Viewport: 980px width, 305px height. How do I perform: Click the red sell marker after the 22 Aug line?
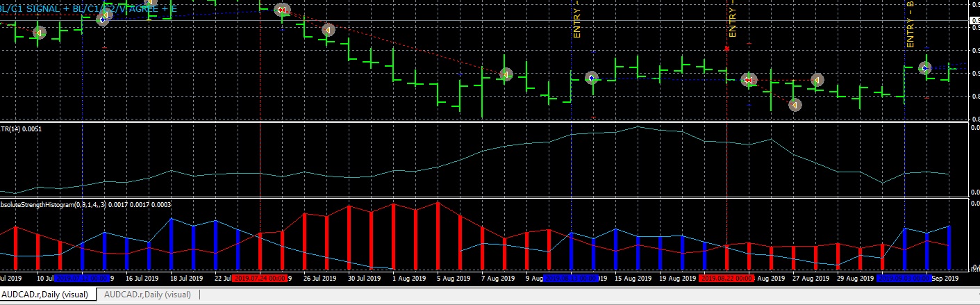[x=749, y=81]
